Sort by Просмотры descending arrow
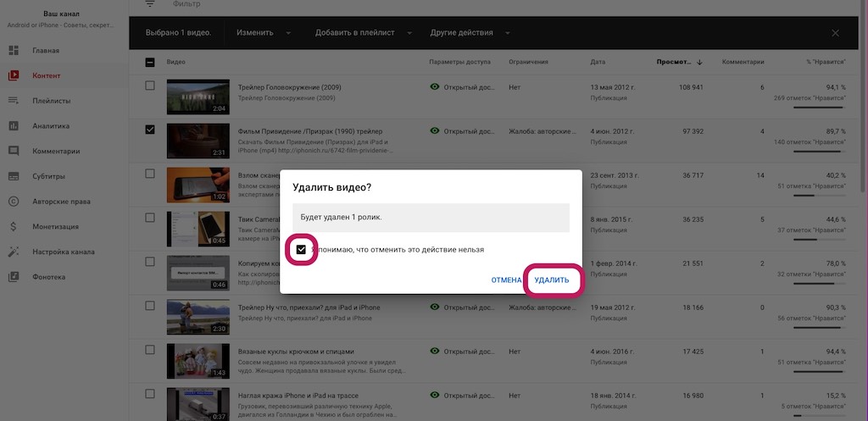This screenshot has height=421, width=868. pyautogui.click(x=699, y=62)
